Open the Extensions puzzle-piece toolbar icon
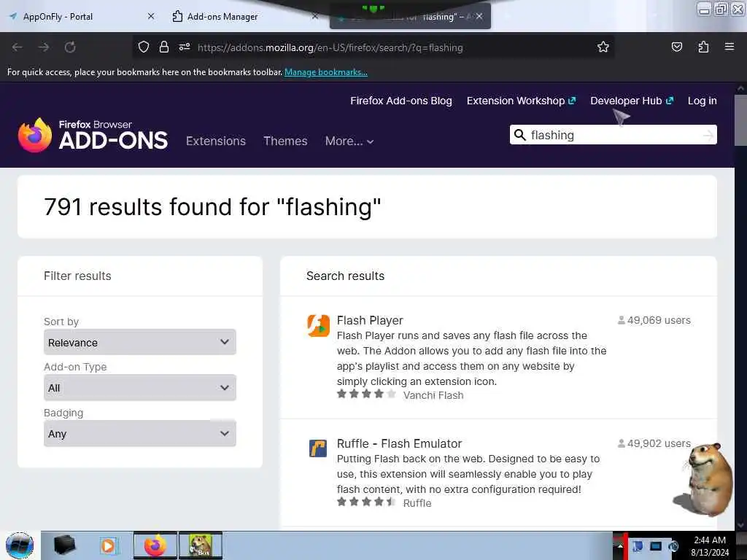The height and width of the screenshot is (560, 747). click(x=703, y=47)
